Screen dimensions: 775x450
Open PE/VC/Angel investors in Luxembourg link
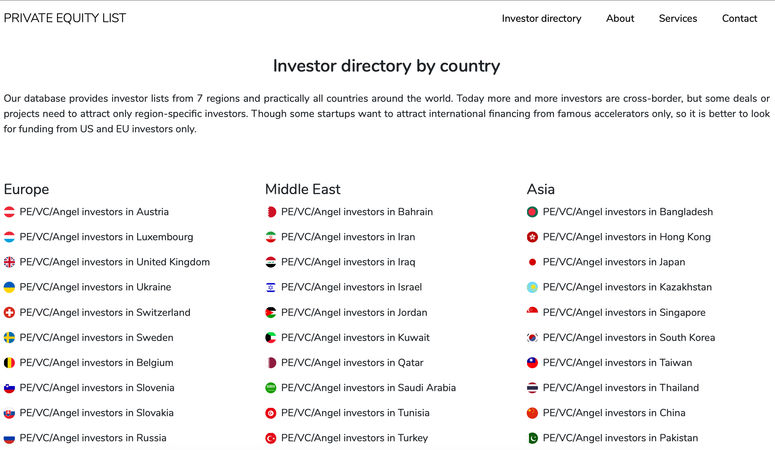click(x=106, y=237)
